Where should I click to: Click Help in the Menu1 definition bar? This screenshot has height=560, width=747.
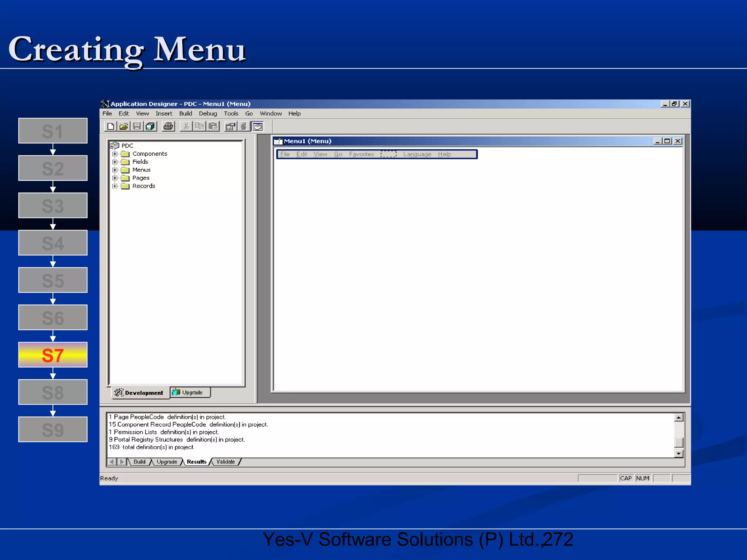click(x=444, y=154)
